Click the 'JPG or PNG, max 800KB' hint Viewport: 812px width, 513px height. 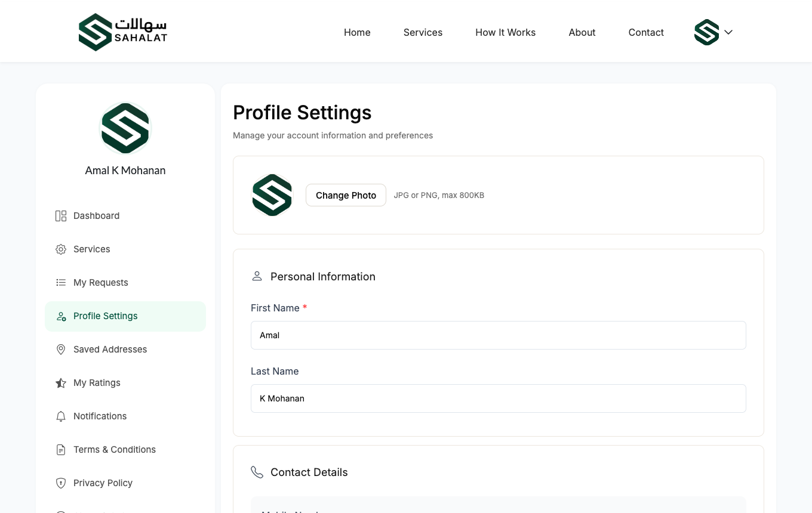tap(439, 195)
